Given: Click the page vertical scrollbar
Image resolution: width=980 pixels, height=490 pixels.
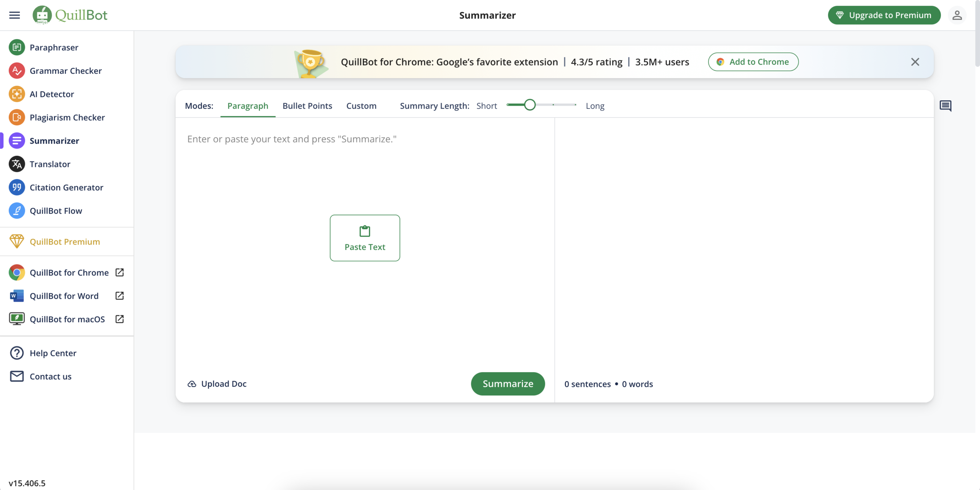Looking at the screenshot, I should 977,34.
